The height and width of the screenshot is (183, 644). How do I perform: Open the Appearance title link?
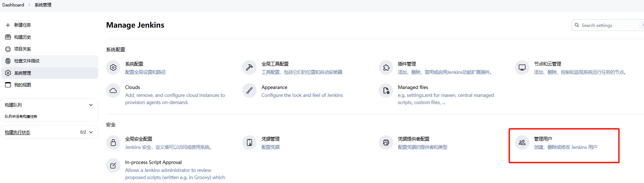275,87
